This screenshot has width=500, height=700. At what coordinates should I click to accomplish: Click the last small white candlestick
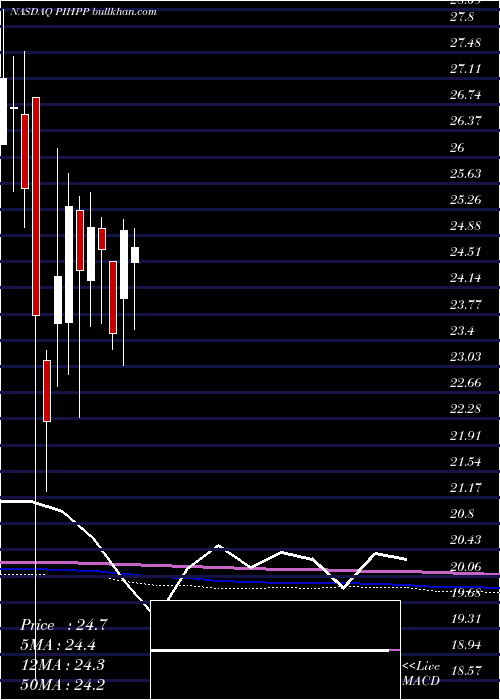[135, 255]
